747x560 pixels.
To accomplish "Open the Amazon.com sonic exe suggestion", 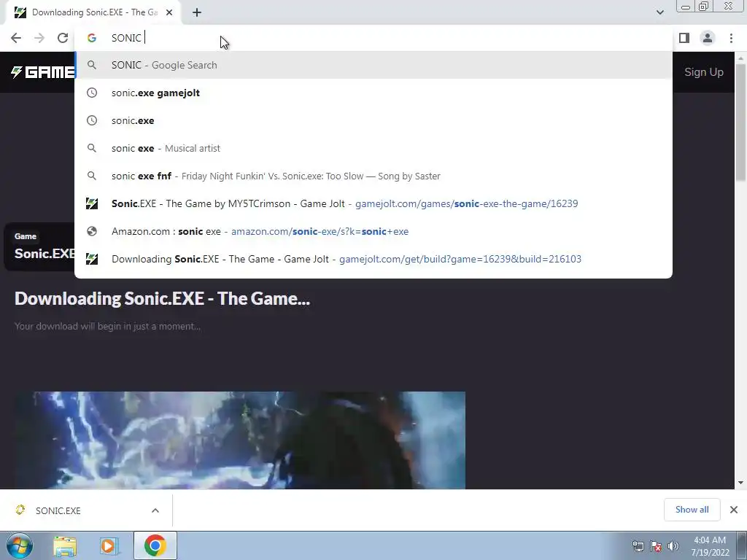I will (373, 231).
